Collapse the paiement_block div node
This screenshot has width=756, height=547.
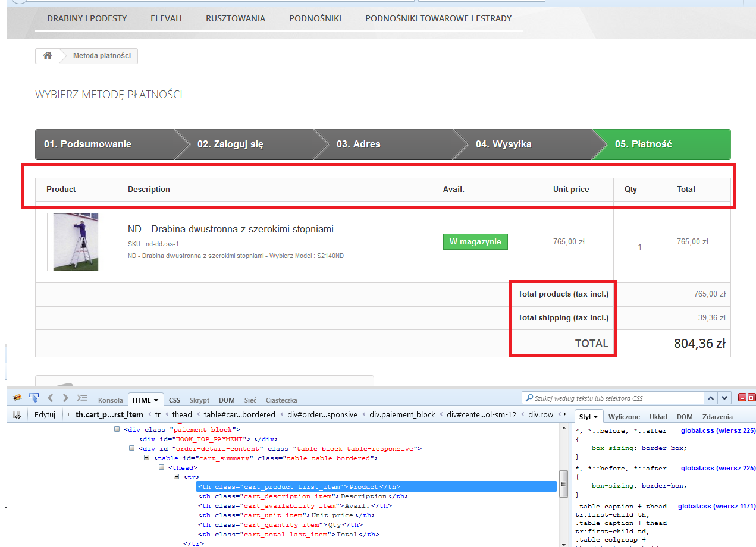117,430
